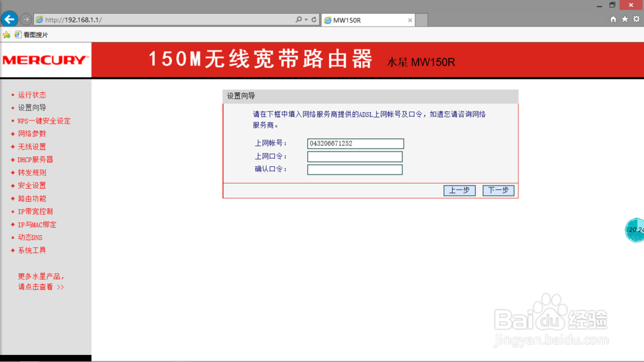Expand the 系统工具 menu
Image resolution: width=644 pixels, height=362 pixels.
tap(32, 250)
